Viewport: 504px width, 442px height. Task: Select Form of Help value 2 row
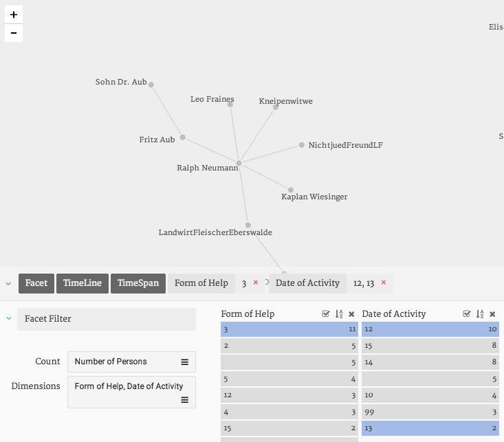click(289, 346)
